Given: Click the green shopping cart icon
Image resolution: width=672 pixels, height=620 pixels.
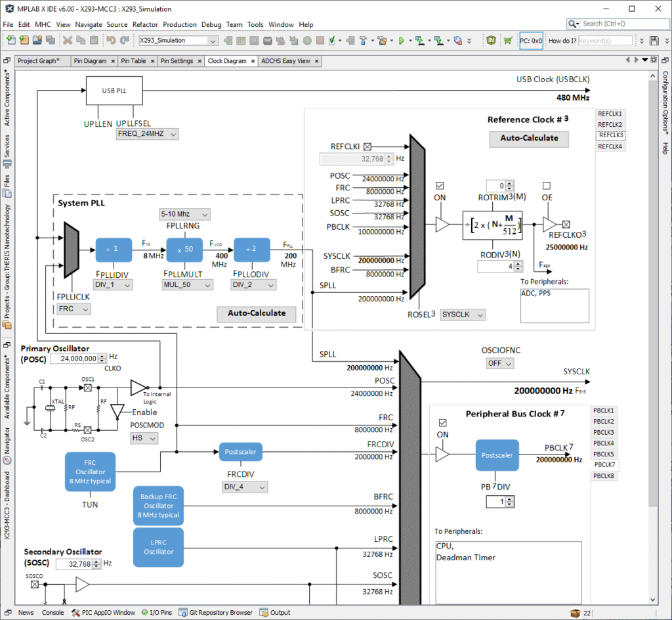Looking at the screenshot, I should pyautogui.click(x=508, y=41).
